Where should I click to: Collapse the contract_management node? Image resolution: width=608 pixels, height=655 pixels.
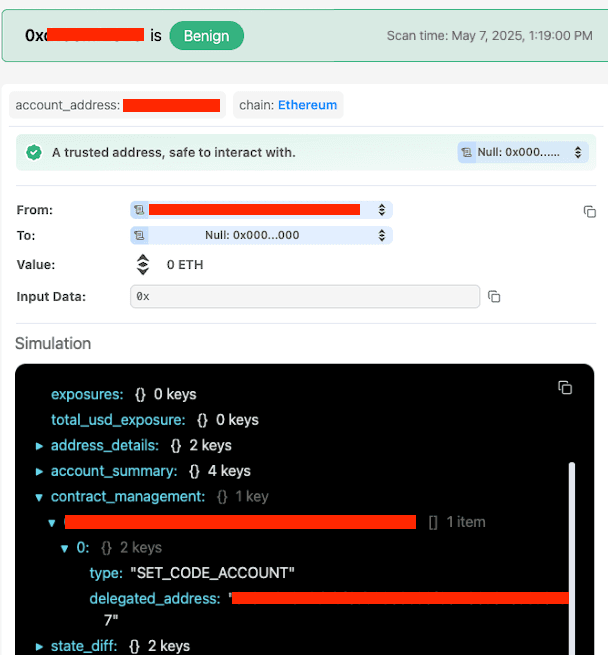pyautogui.click(x=39, y=497)
